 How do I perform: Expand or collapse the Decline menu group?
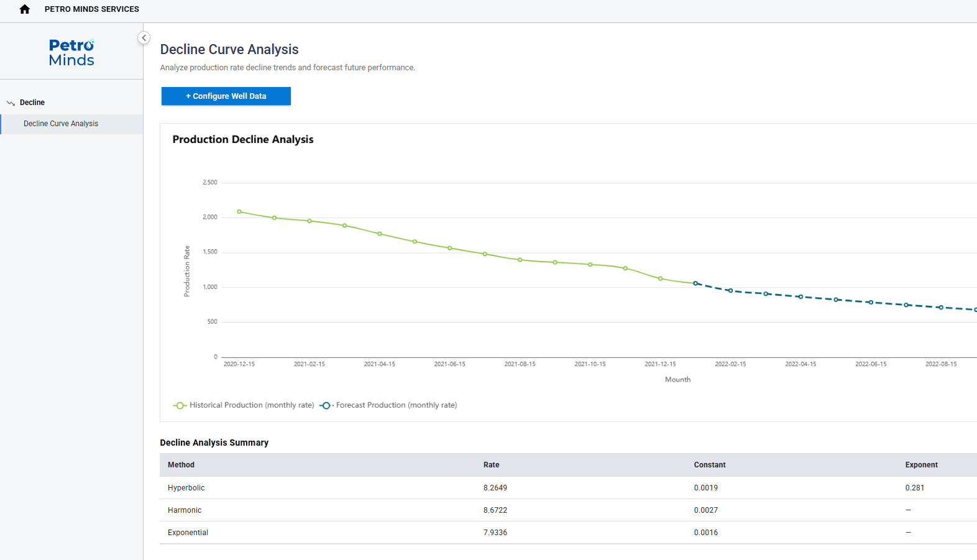coord(32,103)
